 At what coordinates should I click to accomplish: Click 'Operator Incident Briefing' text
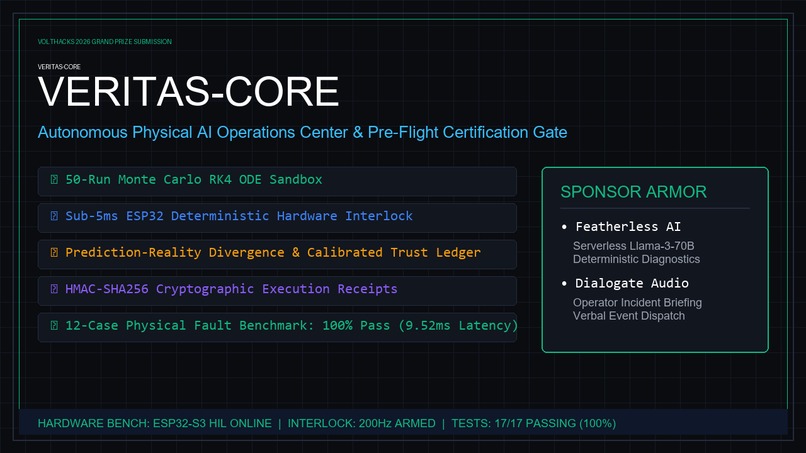click(637, 302)
